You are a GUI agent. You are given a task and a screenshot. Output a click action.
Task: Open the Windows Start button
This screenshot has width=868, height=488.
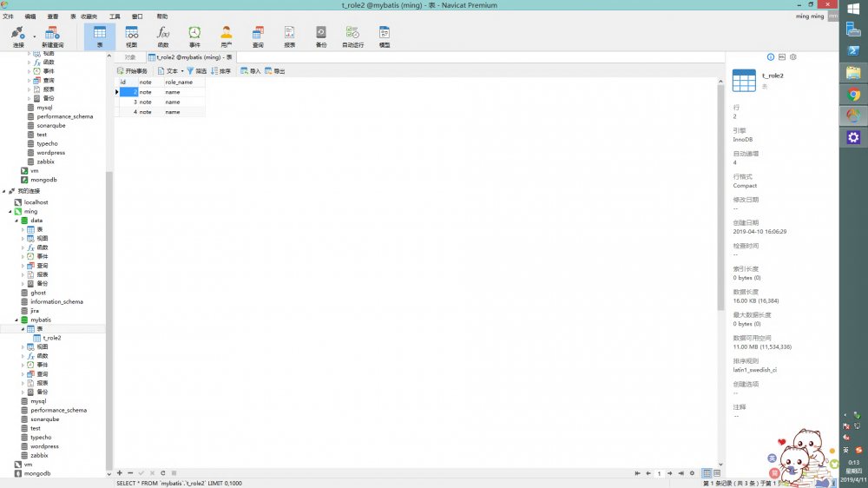[x=853, y=10]
